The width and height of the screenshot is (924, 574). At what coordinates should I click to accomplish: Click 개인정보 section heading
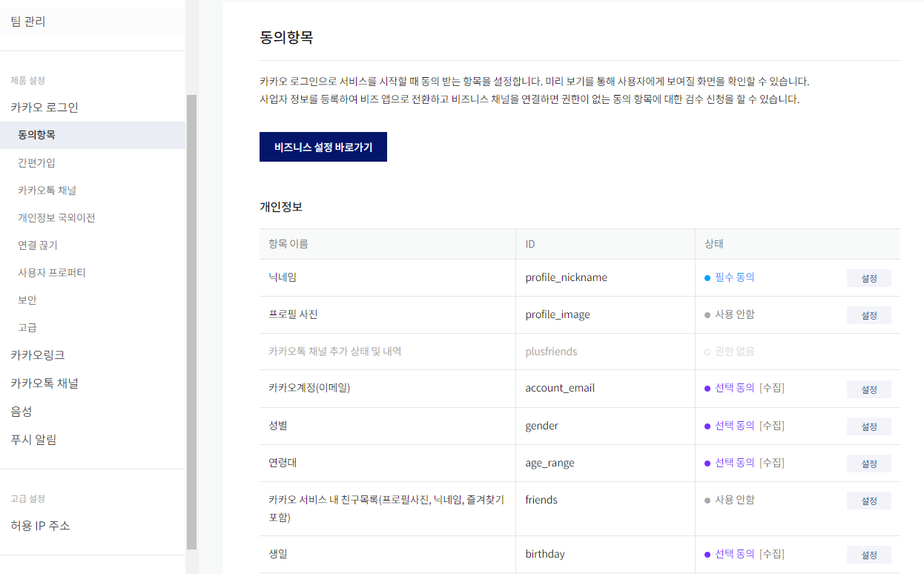(281, 207)
